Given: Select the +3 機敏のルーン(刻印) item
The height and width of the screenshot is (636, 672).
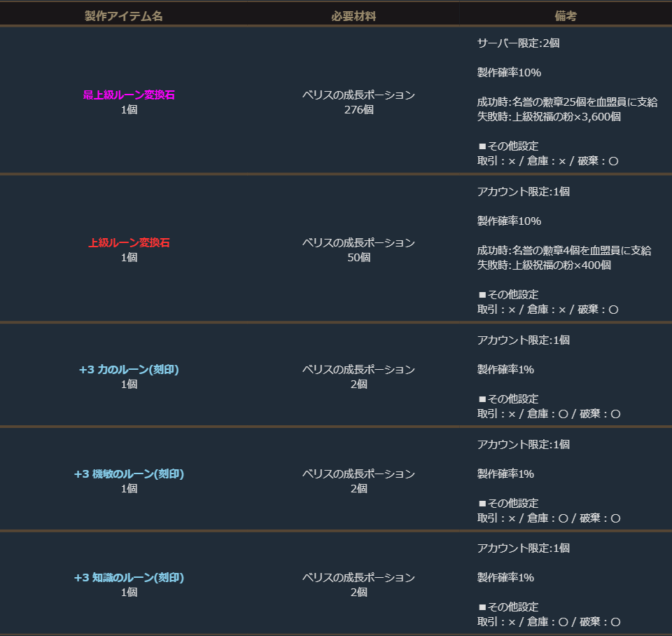Looking at the screenshot, I should pyautogui.click(x=129, y=474).
